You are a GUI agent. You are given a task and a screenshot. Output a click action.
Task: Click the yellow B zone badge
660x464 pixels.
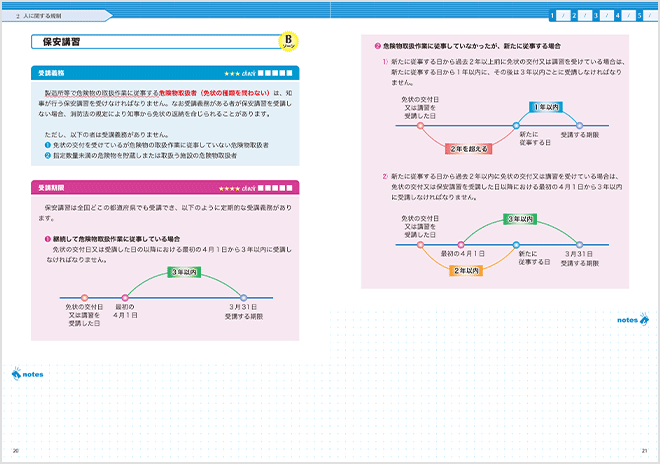click(288, 43)
